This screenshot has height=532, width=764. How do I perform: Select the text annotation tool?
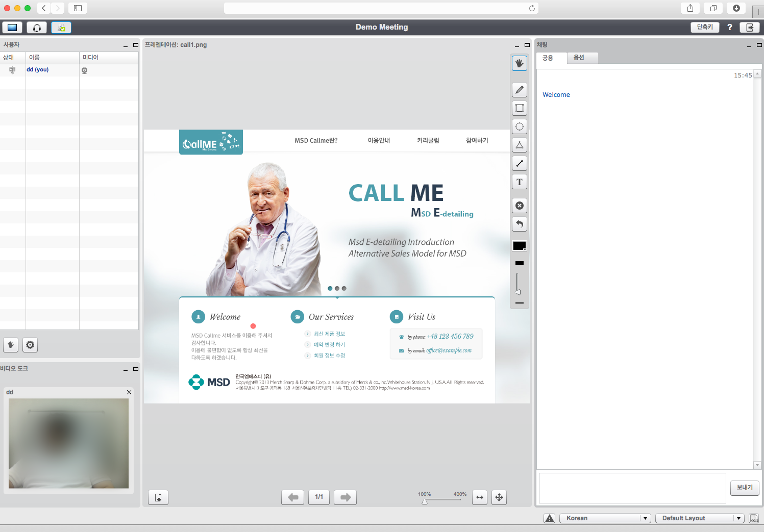point(519,182)
